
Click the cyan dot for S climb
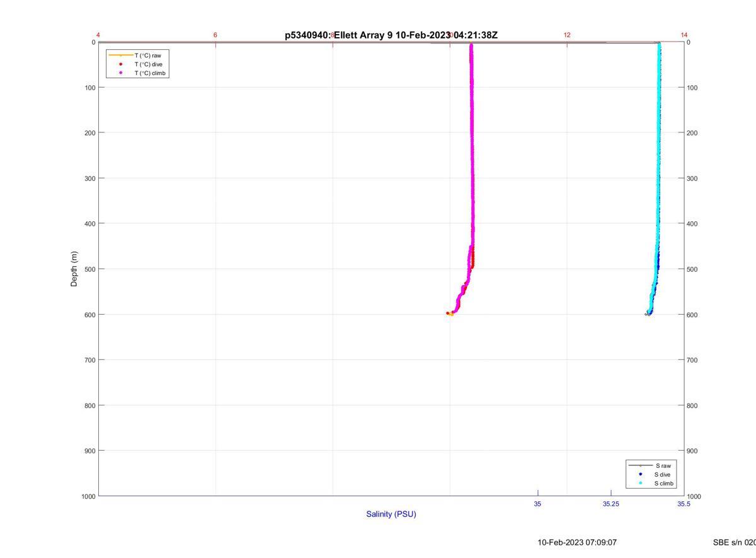(640, 484)
